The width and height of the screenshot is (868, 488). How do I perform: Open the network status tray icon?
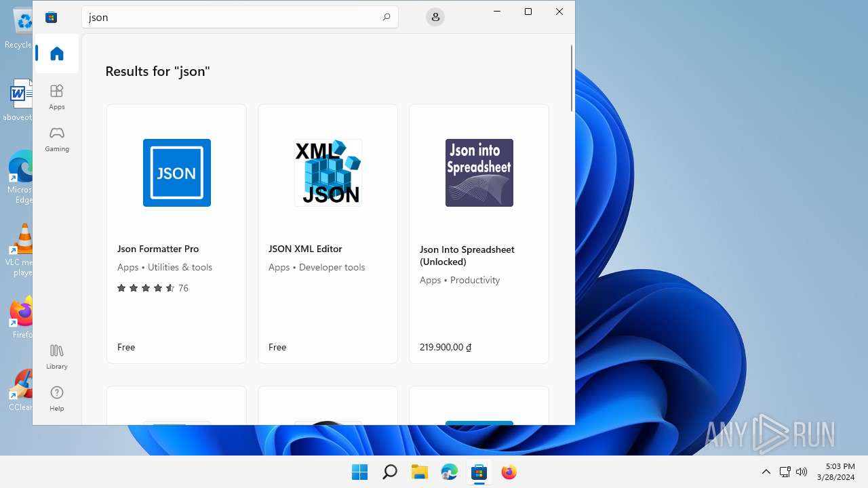click(x=785, y=472)
